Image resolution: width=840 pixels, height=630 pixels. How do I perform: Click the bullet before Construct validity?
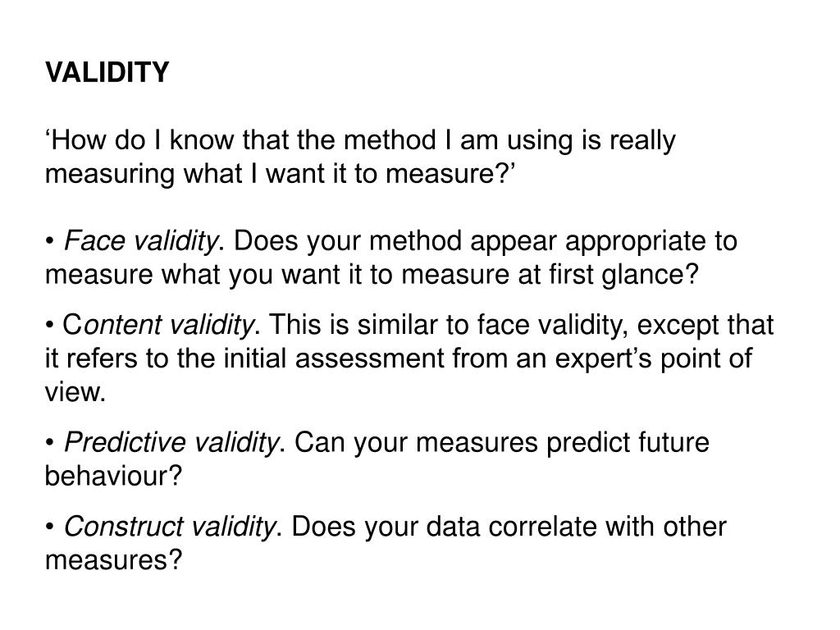pyautogui.click(x=50, y=527)
